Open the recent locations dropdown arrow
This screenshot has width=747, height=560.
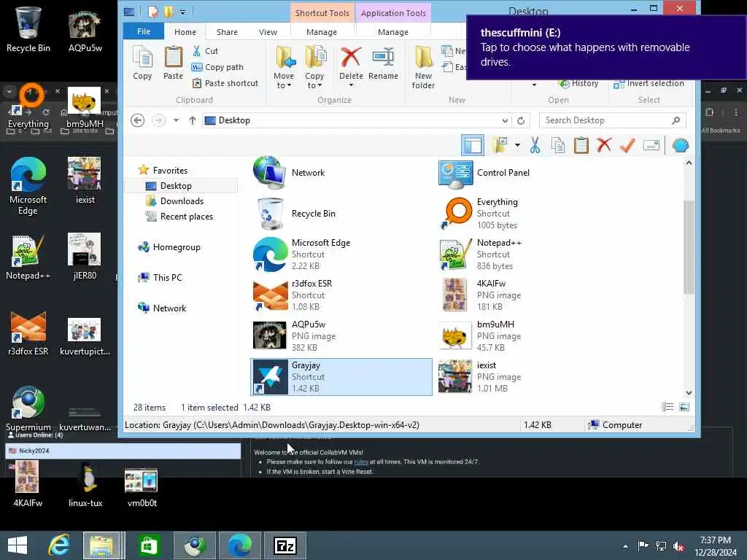[x=177, y=120]
